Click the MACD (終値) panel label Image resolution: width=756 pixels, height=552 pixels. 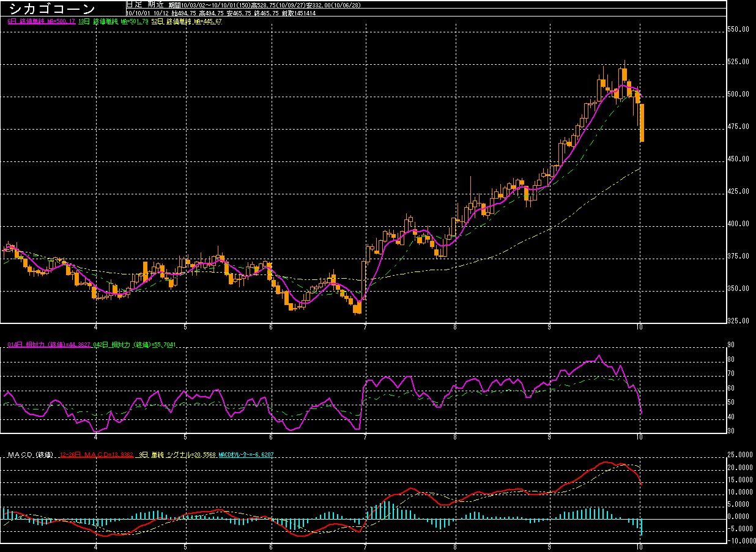[31, 455]
